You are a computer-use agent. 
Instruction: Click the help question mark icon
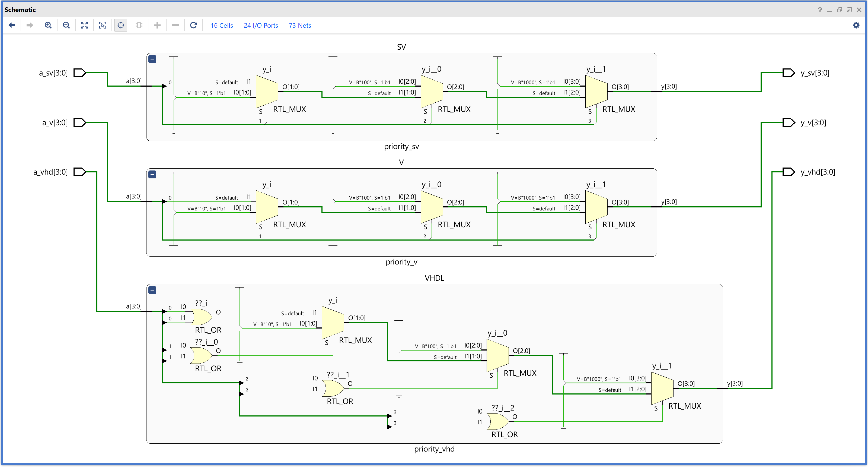(820, 10)
